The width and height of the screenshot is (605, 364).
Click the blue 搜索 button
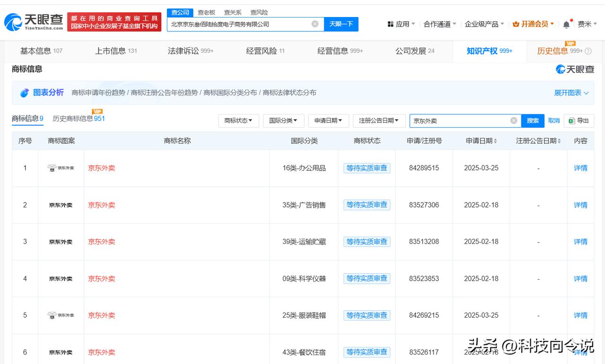[533, 121]
